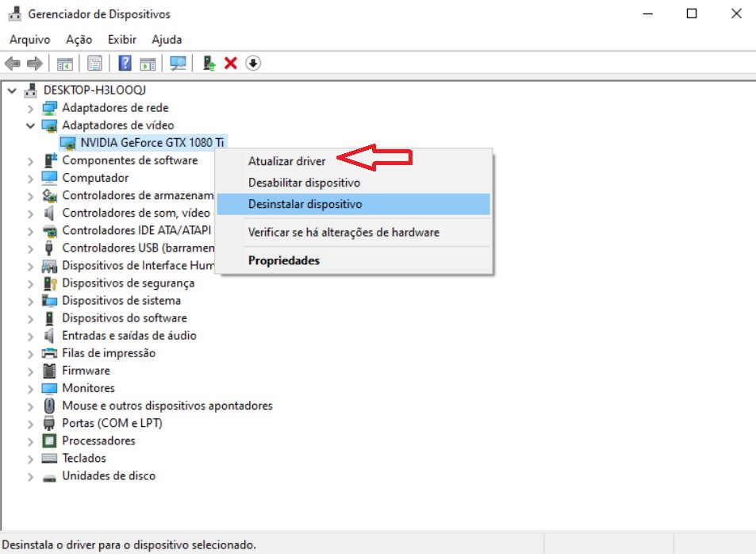Click Desabilitar dispositivo in the context menu
Viewport: 756px width, 554px height.
[304, 183]
